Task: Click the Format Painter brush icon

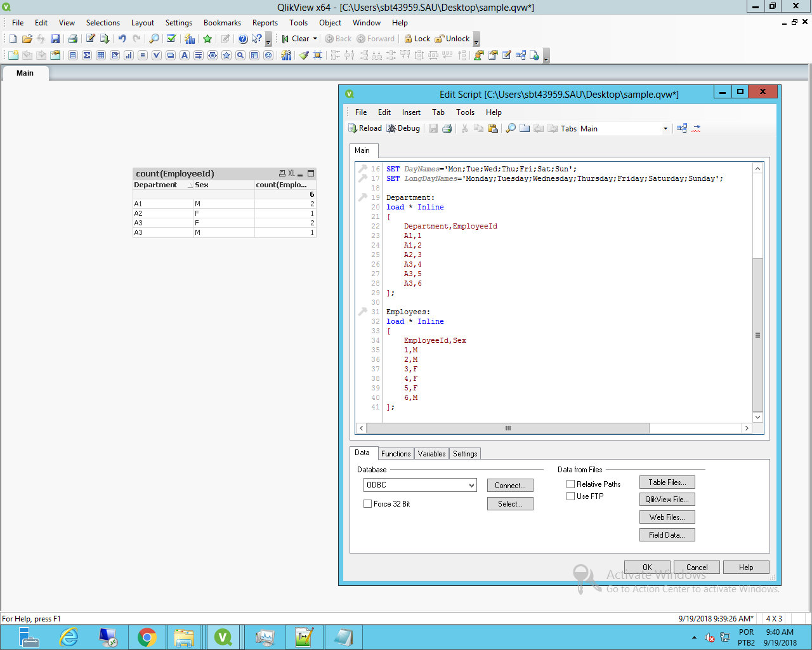Action: coord(304,55)
